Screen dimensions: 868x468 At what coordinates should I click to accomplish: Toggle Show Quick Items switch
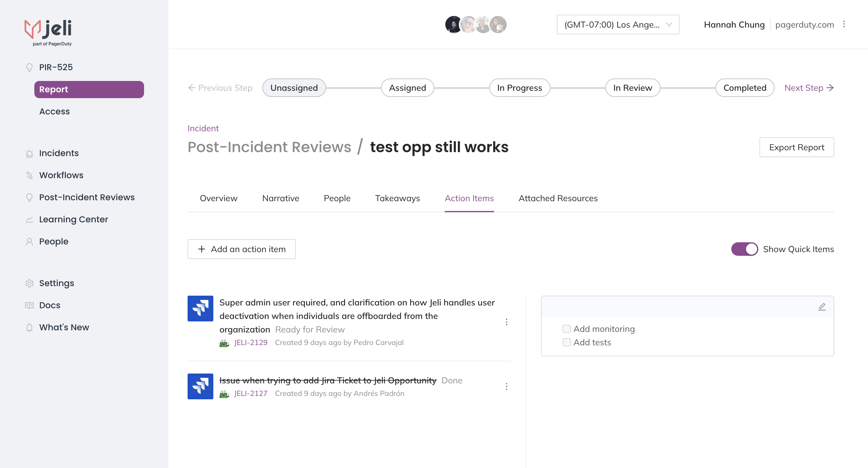744,249
